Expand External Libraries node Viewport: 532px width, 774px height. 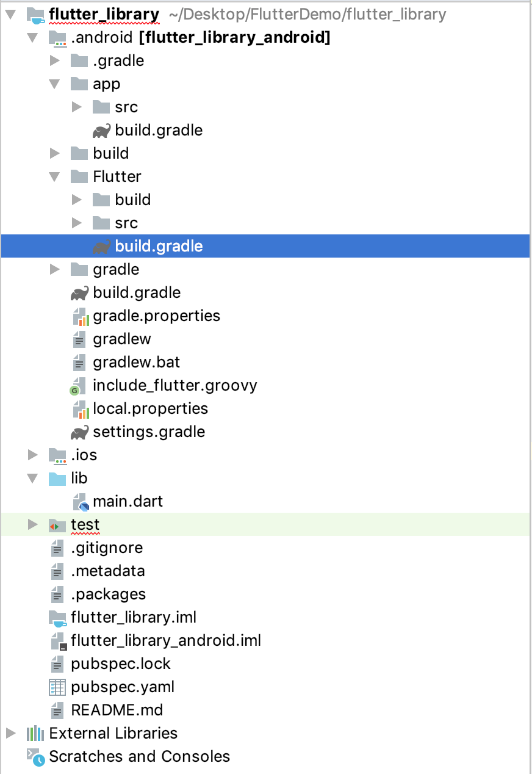coord(11,733)
